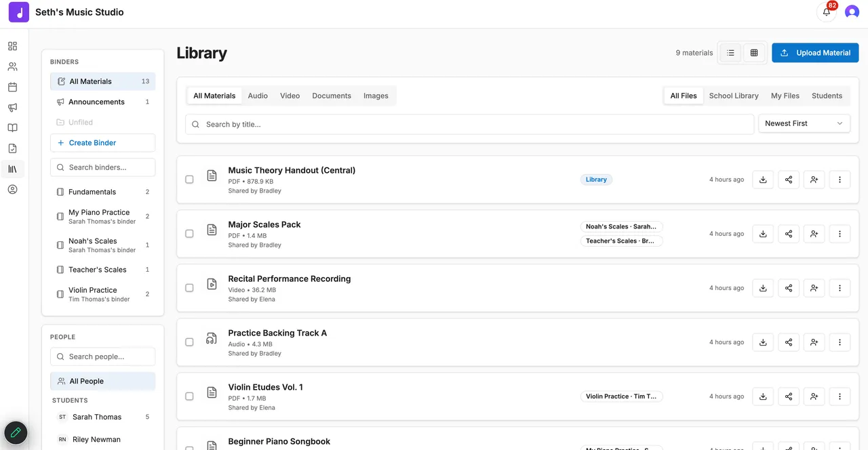Screen dimensions: 868x450
Task: Switch to Students scope tab
Action: click(827, 96)
